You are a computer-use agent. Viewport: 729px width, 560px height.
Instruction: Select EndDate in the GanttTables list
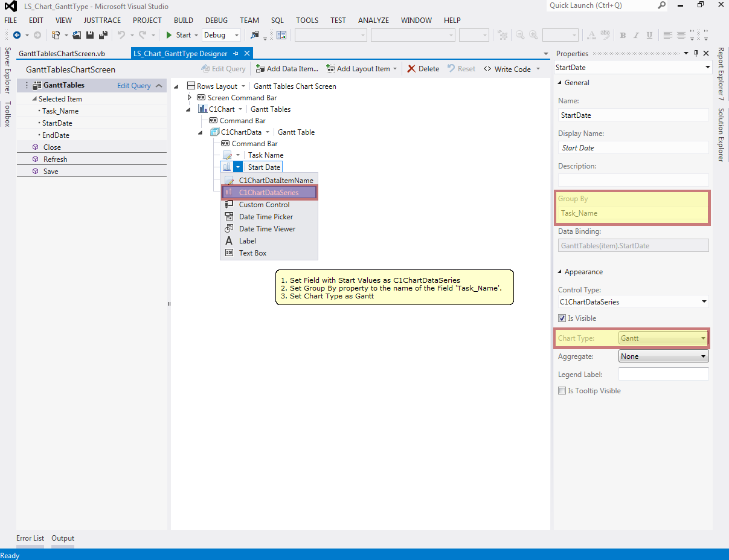click(x=56, y=135)
